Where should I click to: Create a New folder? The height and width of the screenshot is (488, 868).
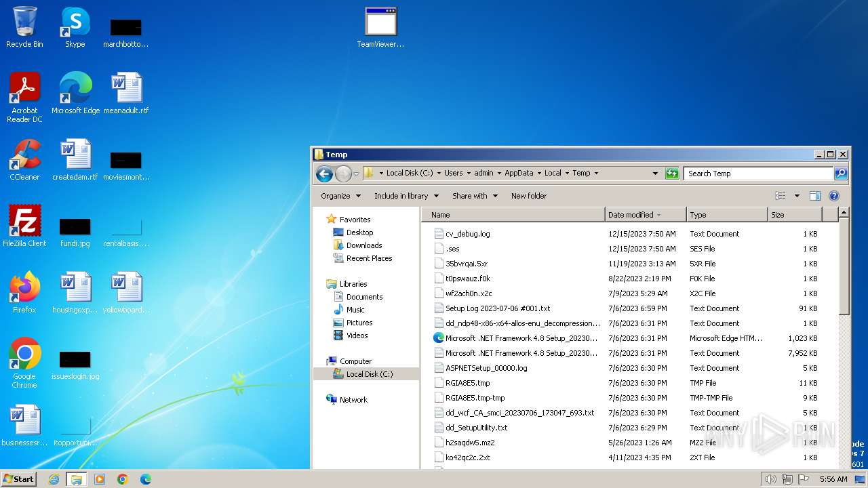click(x=529, y=196)
